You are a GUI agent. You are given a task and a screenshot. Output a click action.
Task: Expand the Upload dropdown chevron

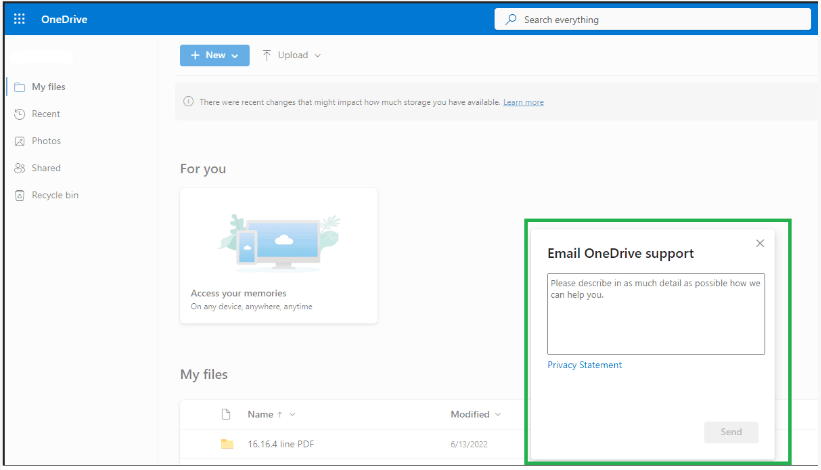tap(317, 55)
